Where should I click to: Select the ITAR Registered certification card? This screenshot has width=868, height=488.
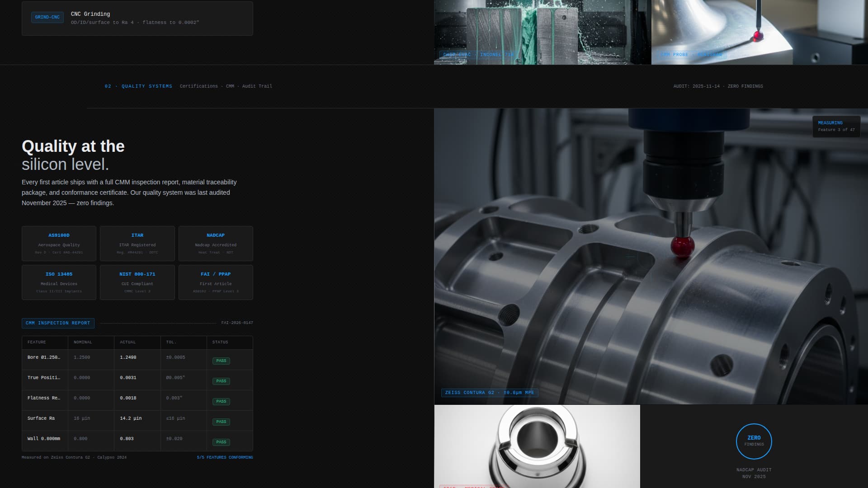click(x=137, y=244)
